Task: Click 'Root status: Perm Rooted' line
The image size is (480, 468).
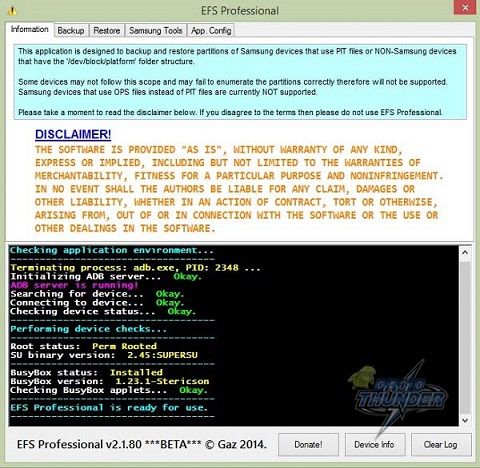Action: click(83, 346)
